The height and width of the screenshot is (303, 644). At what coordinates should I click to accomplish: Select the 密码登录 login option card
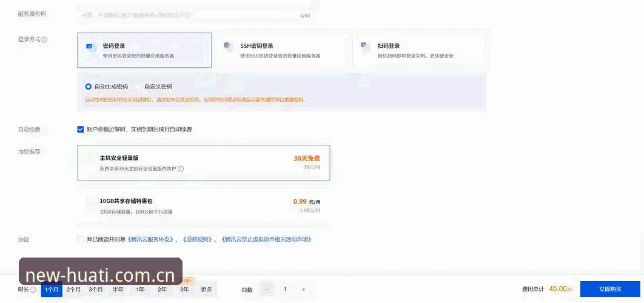click(144, 50)
